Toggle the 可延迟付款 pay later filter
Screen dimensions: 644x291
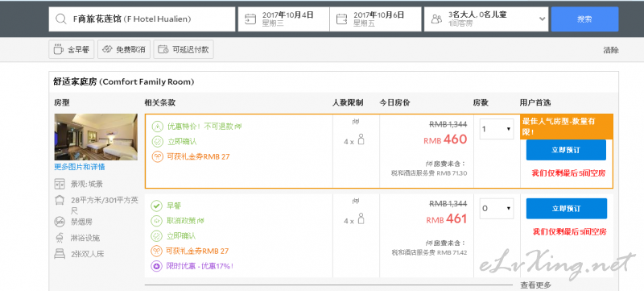pos(184,50)
